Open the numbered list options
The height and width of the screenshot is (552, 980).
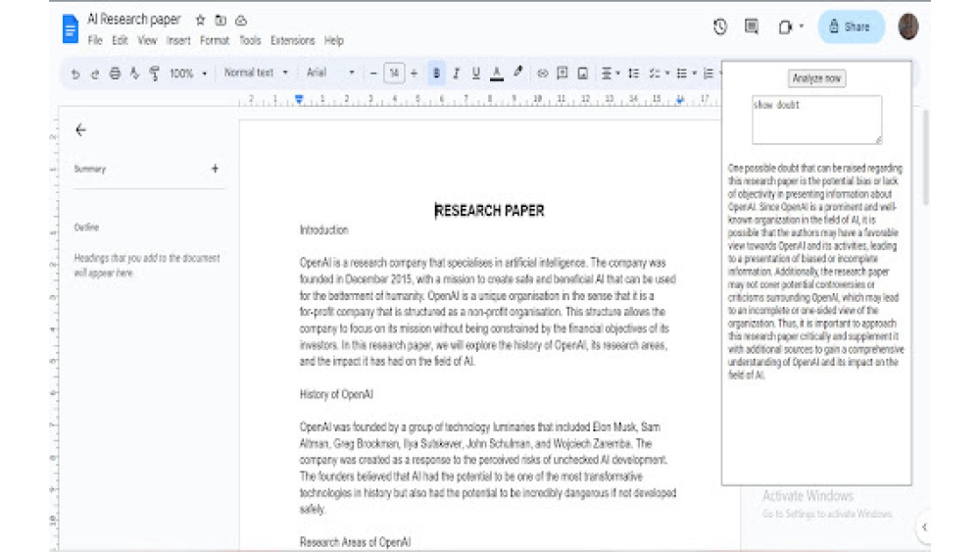click(x=709, y=74)
